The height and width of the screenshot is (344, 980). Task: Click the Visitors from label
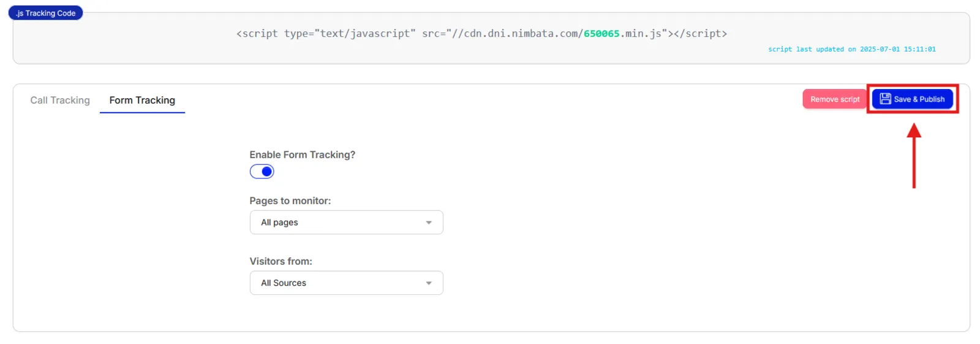pyautogui.click(x=281, y=261)
